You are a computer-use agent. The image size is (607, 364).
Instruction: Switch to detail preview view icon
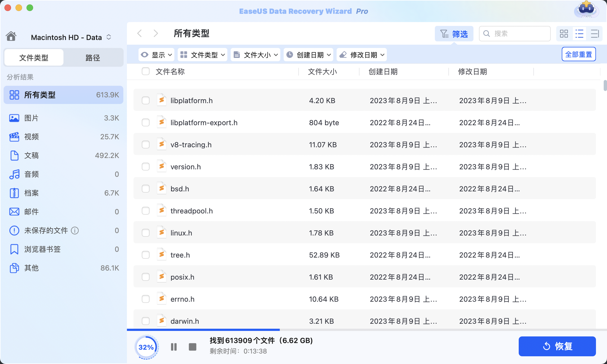pyautogui.click(x=595, y=34)
